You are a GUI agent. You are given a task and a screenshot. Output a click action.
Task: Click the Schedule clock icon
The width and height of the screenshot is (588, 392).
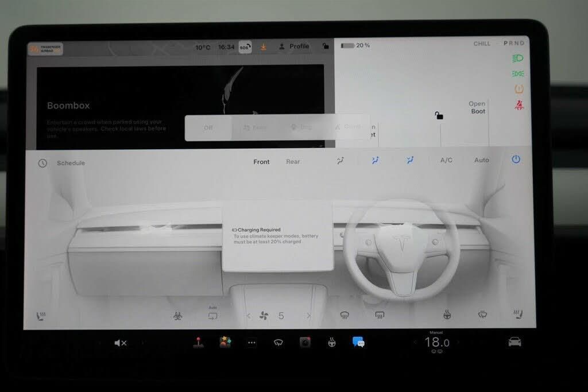pyautogui.click(x=42, y=163)
